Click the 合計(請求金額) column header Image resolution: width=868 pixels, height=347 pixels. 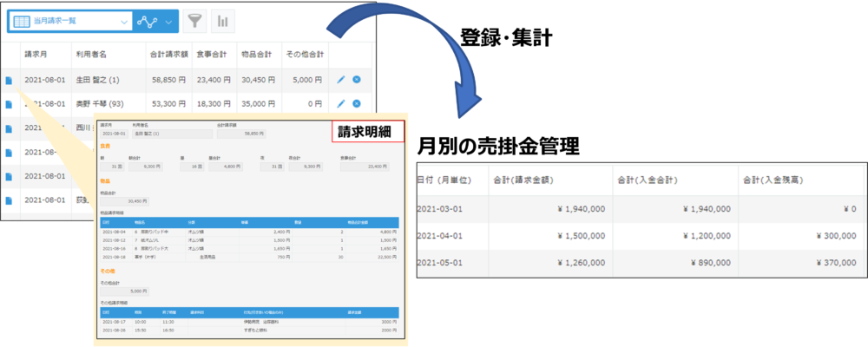click(x=524, y=180)
